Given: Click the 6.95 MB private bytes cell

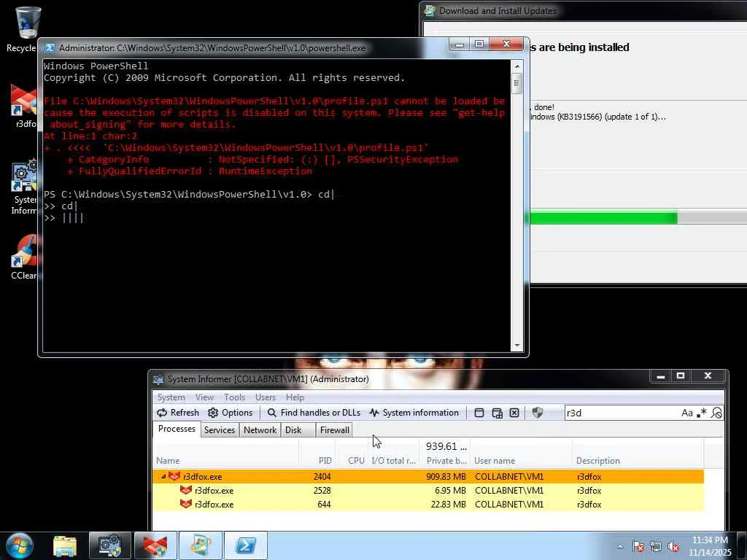Looking at the screenshot, I should [x=450, y=491].
